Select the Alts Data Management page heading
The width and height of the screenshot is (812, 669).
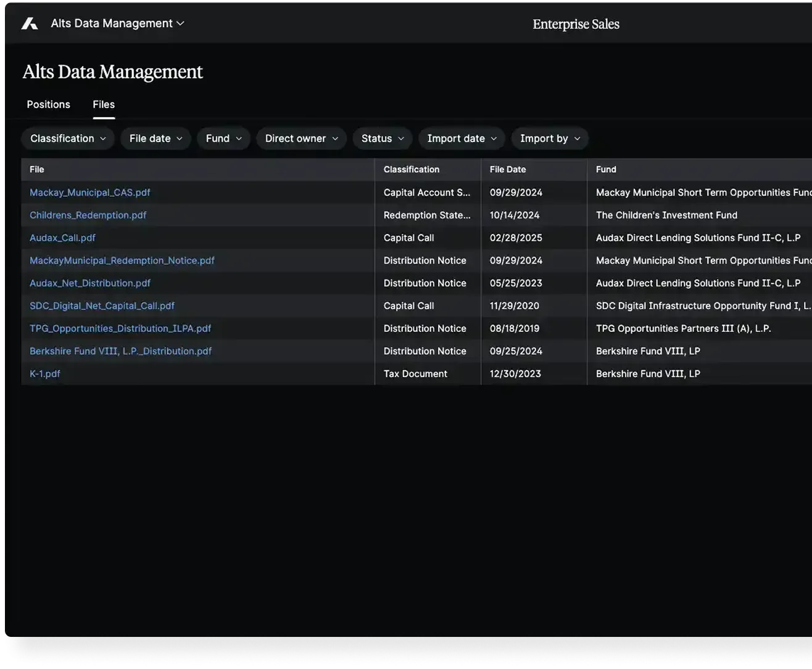click(113, 72)
